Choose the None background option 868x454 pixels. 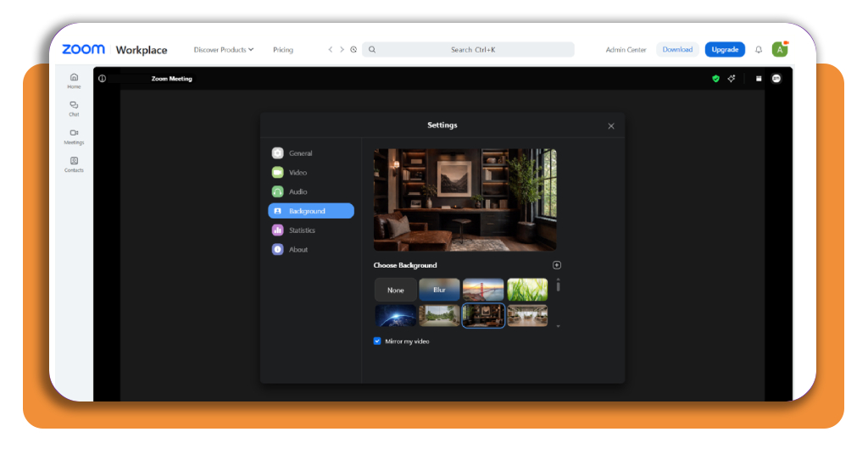pos(395,290)
